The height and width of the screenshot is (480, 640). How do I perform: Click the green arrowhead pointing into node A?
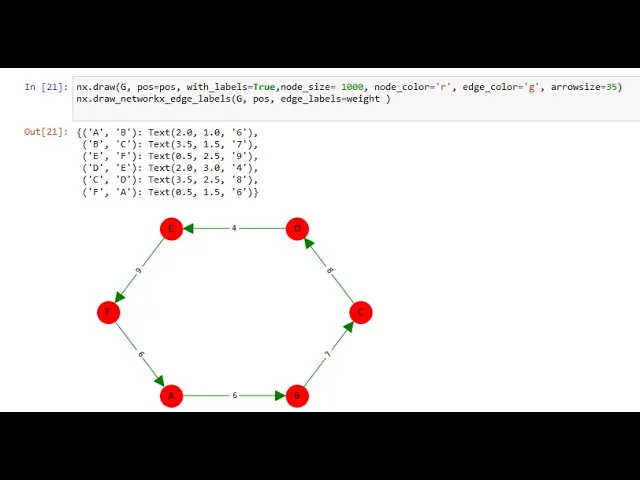click(160, 381)
